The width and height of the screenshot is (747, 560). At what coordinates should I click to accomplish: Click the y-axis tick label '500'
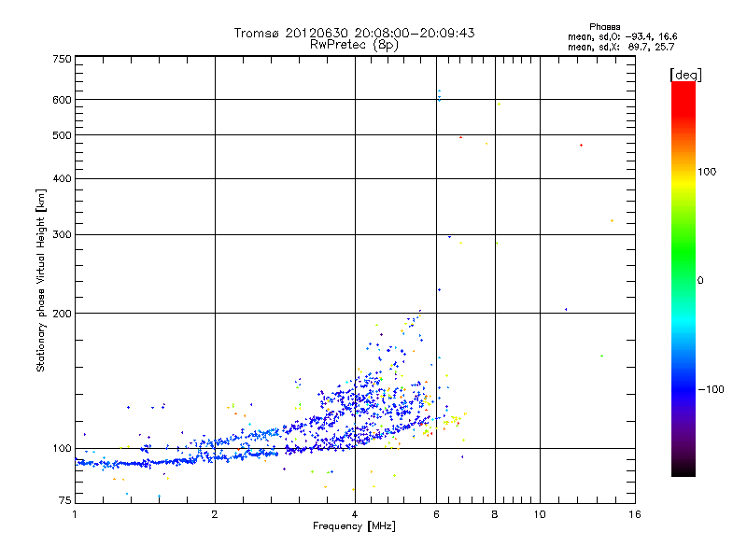62,135
